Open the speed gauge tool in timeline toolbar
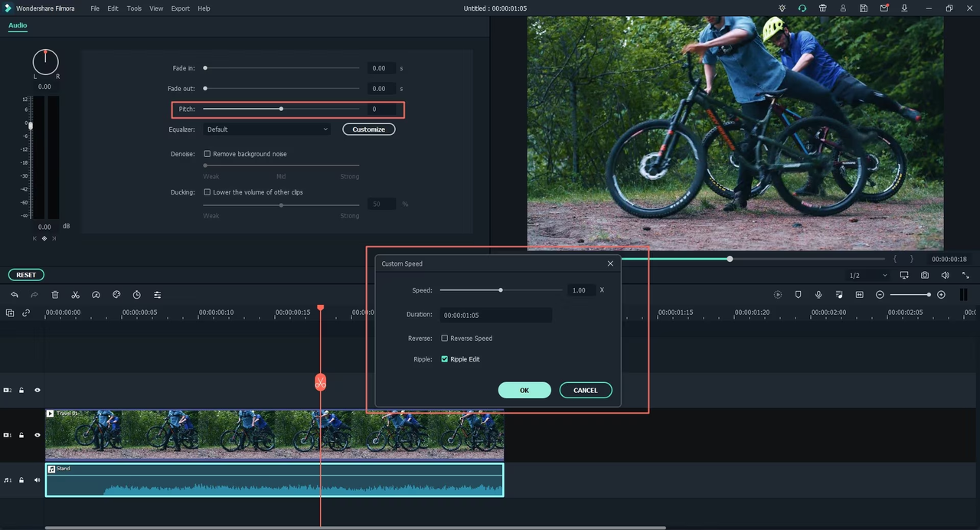The width and height of the screenshot is (980, 530). (96, 295)
